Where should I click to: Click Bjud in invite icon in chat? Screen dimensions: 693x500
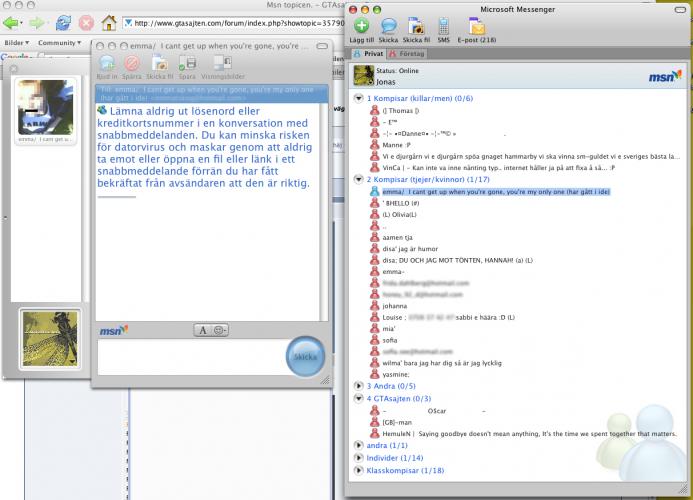pos(107,63)
